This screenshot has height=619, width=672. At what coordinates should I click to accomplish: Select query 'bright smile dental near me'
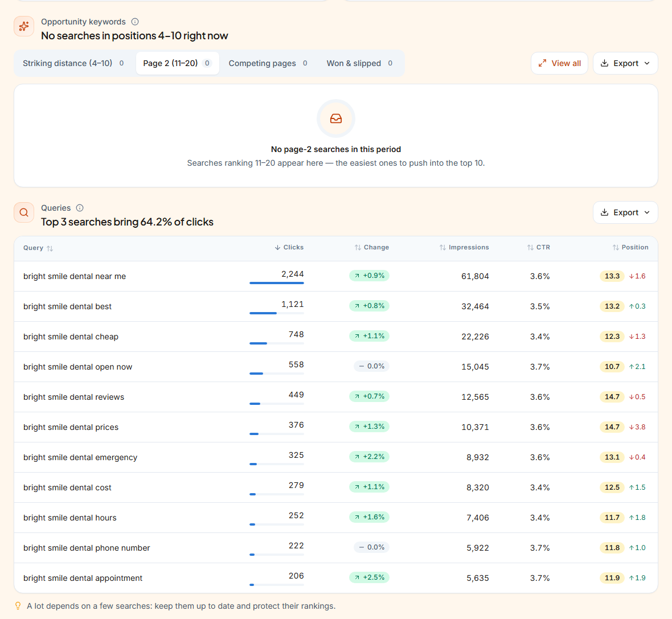point(75,277)
